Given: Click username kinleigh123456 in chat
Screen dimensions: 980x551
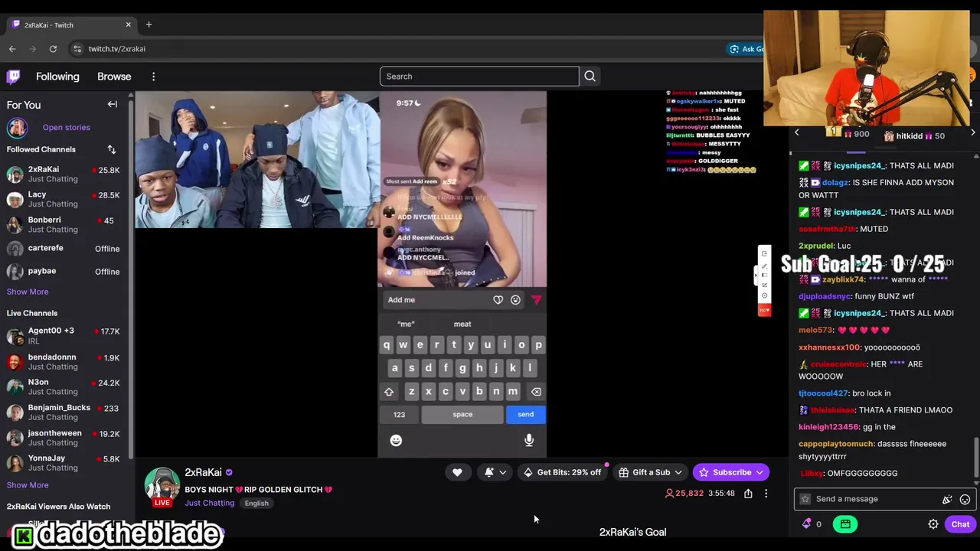Looking at the screenshot, I should tap(828, 427).
